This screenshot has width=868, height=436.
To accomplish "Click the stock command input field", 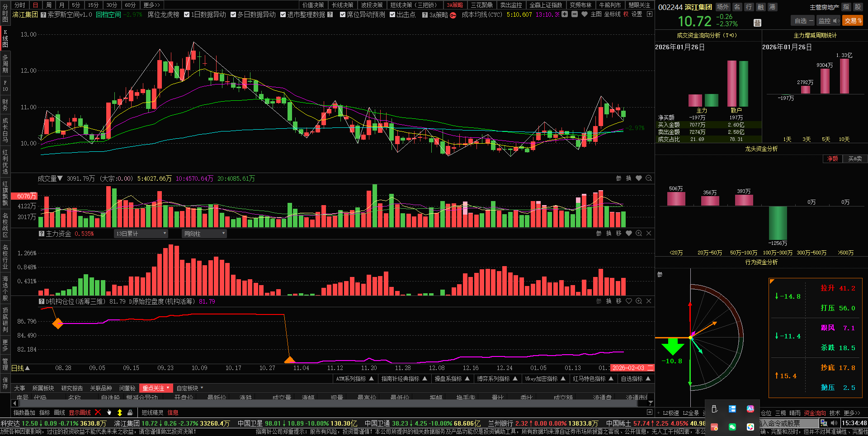I will click(788, 423).
